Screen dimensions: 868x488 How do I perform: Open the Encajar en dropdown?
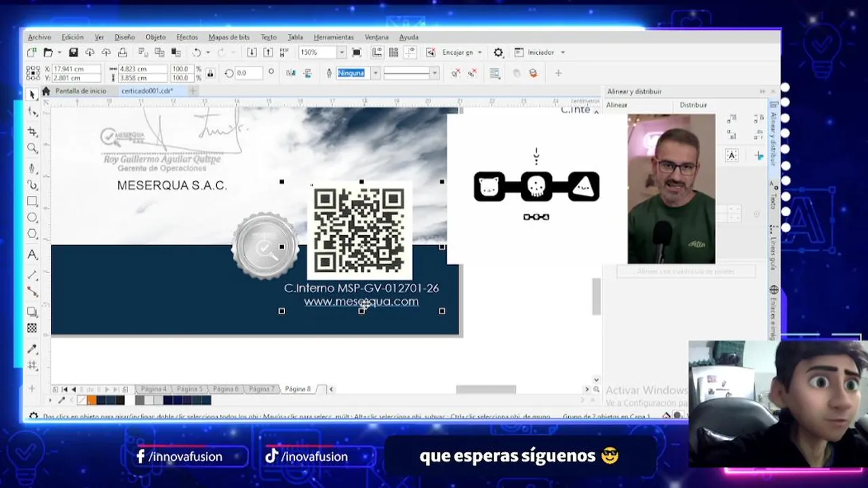[479, 52]
